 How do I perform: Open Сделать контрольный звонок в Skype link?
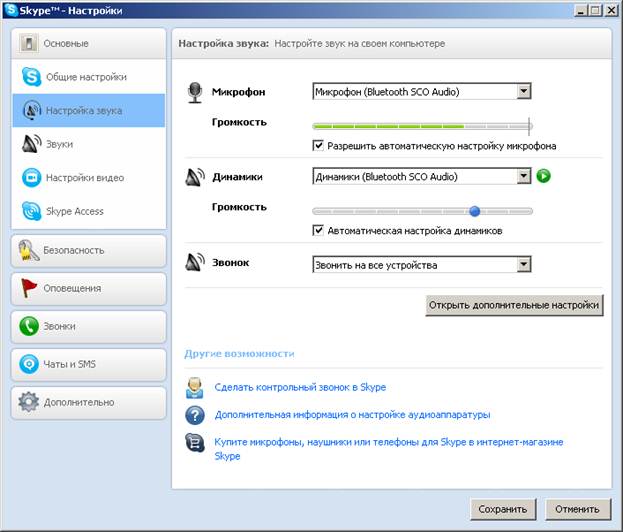300,387
